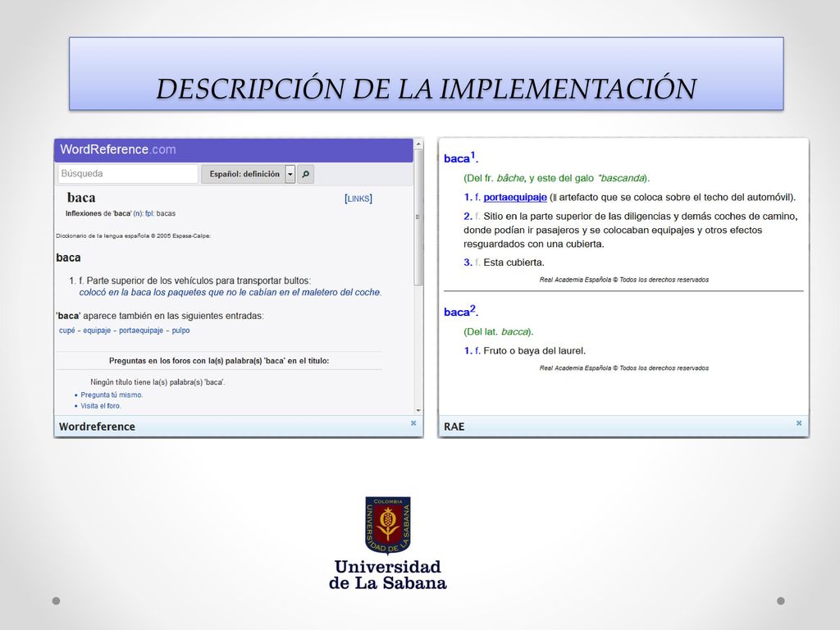Click the 'Ningún título tiene la(s) palabra(s)' text
The width and height of the screenshot is (840, 630).
point(157,382)
